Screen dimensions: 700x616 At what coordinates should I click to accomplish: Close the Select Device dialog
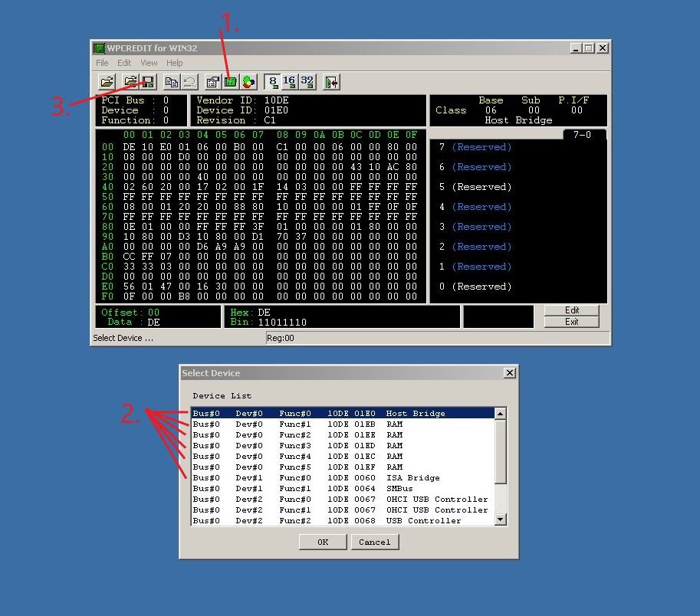click(x=509, y=373)
